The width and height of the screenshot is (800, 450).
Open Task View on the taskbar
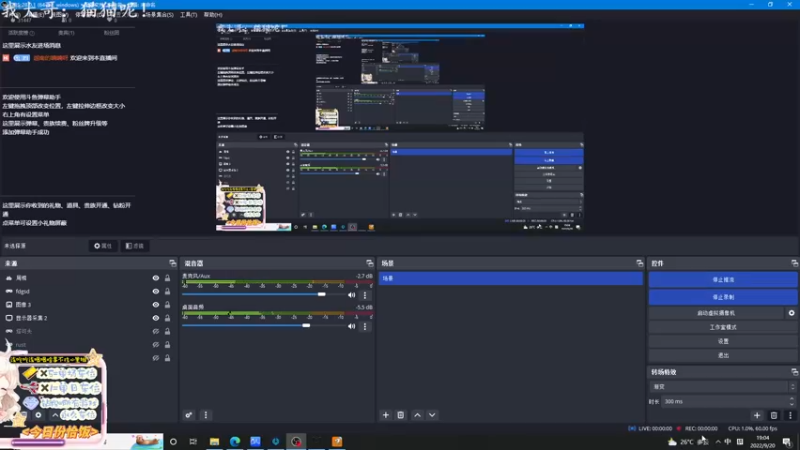pos(193,441)
